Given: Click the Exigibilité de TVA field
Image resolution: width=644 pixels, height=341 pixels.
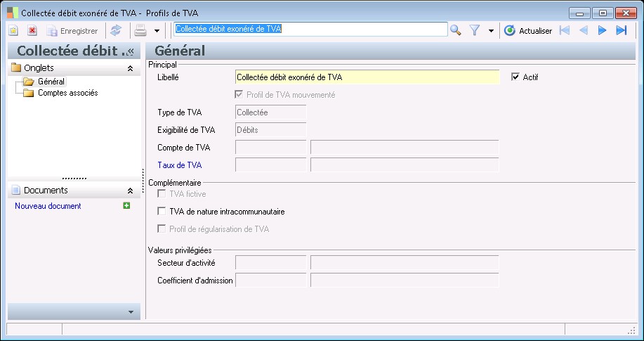Looking at the screenshot, I should pyautogui.click(x=270, y=130).
